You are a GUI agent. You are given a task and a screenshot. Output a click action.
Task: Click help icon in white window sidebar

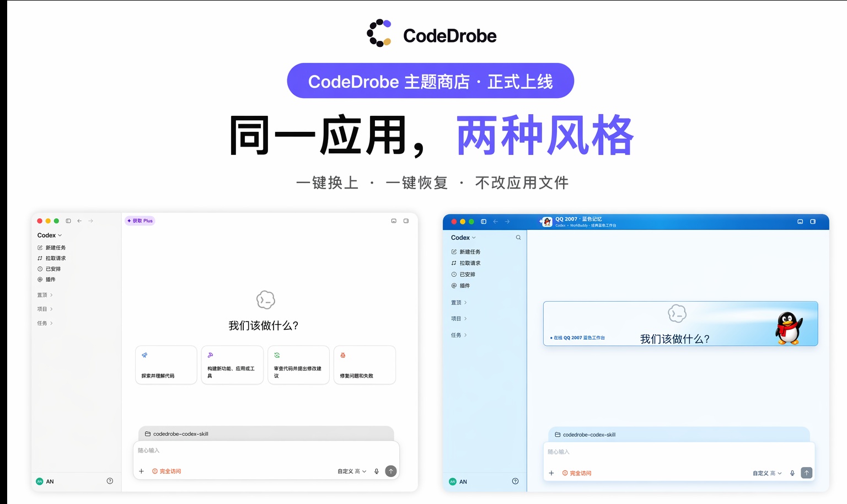click(x=110, y=481)
